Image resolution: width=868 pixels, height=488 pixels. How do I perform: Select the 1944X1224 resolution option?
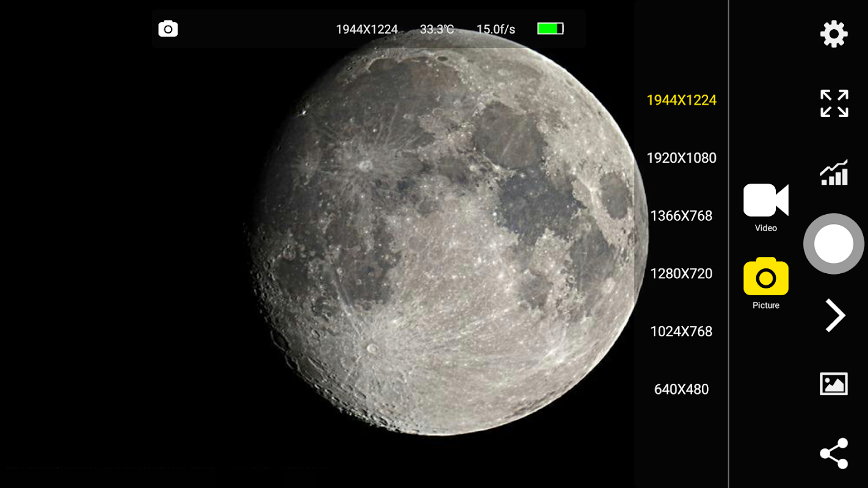pos(681,100)
